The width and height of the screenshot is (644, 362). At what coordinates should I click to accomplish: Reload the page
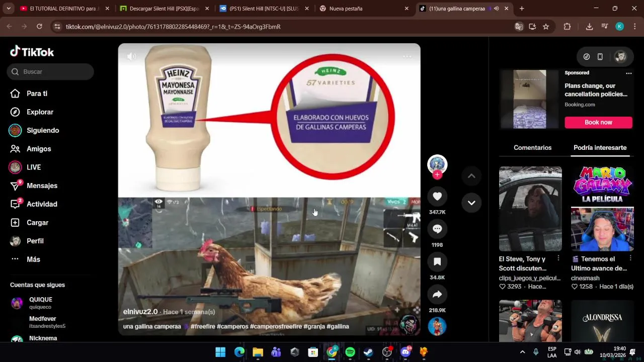pos(39,27)
